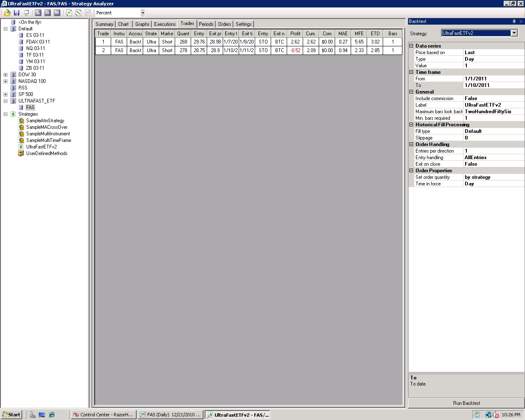Click the show desktop quick launch icon
Image resolution: width=525 pixels, height=420 pixels.
click(x=42, y=415)
